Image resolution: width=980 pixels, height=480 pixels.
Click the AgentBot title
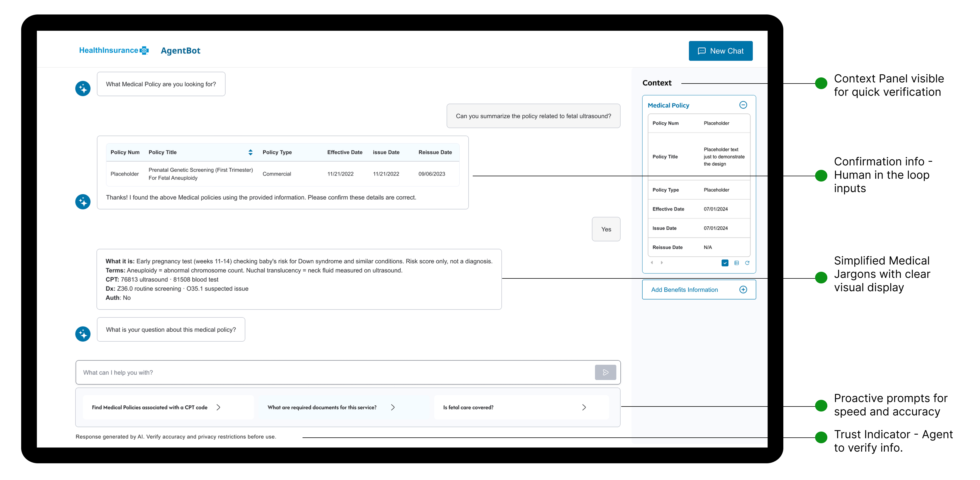[180, 51]
